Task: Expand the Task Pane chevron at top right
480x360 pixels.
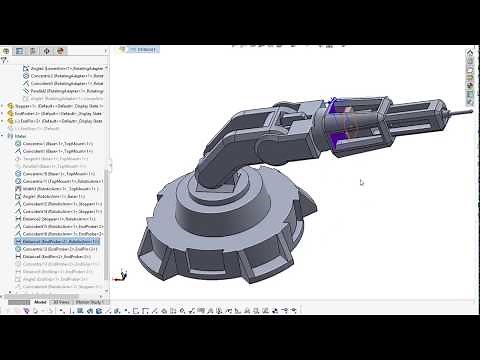Action: point(470,53)
